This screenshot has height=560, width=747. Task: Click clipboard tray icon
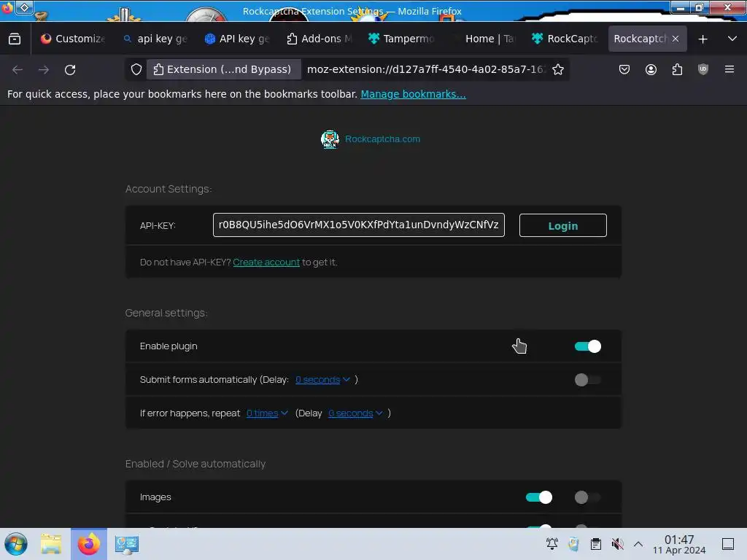click(x=595, y=544)
